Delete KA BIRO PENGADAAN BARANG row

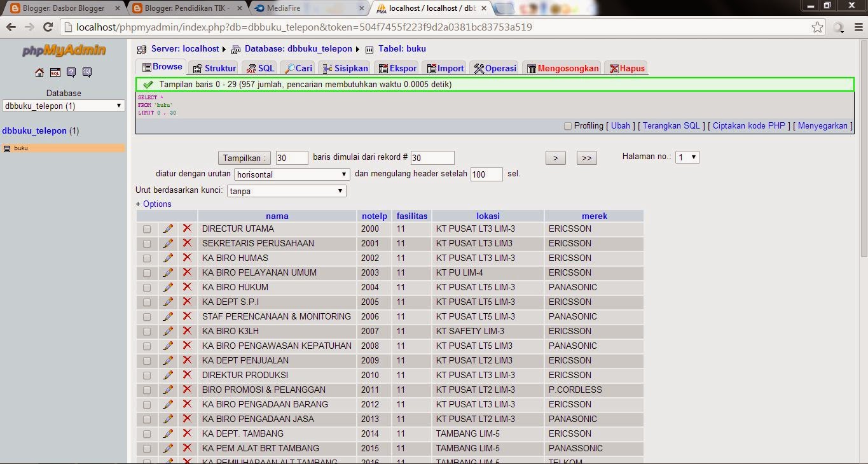coord(187,404)
